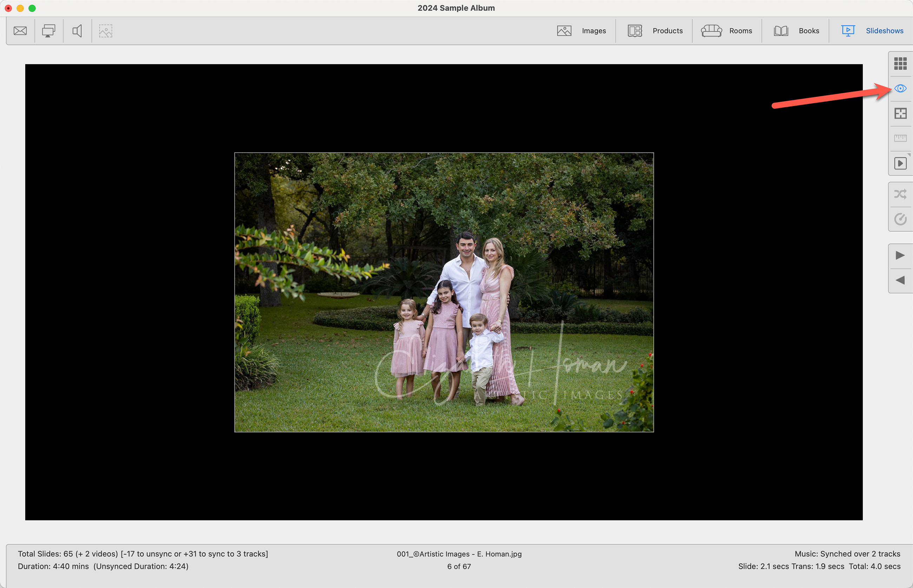Image resolution: width=913 pixels, height=588 pixels.
Task: Go to next slide with right arrow
Action: coord(900,255)
